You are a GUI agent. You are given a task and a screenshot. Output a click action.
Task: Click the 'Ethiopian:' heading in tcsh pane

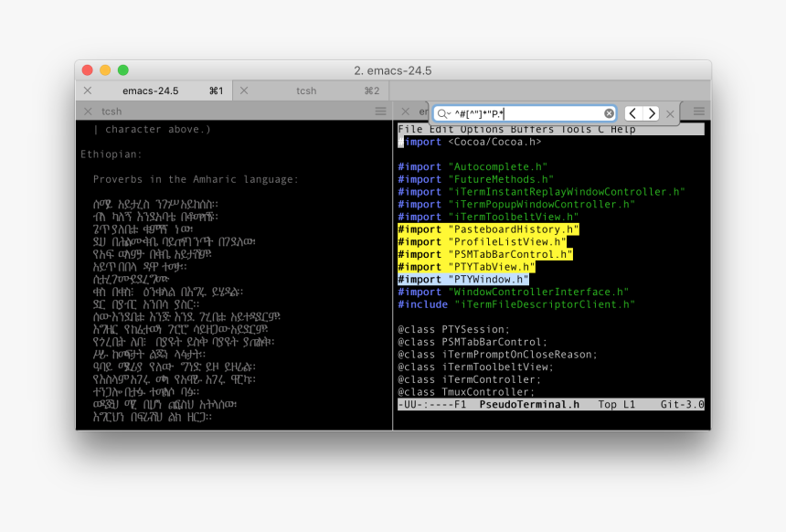point(112,154)
